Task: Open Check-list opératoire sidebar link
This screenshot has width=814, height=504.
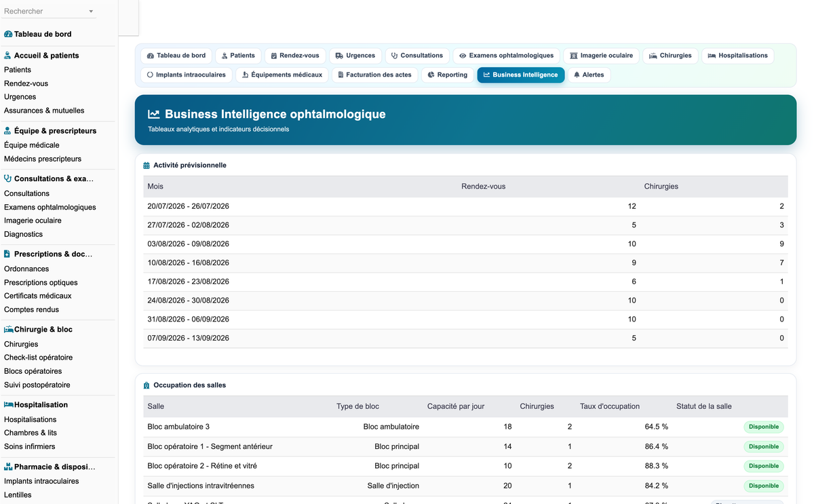Action: tap(38, 357)
